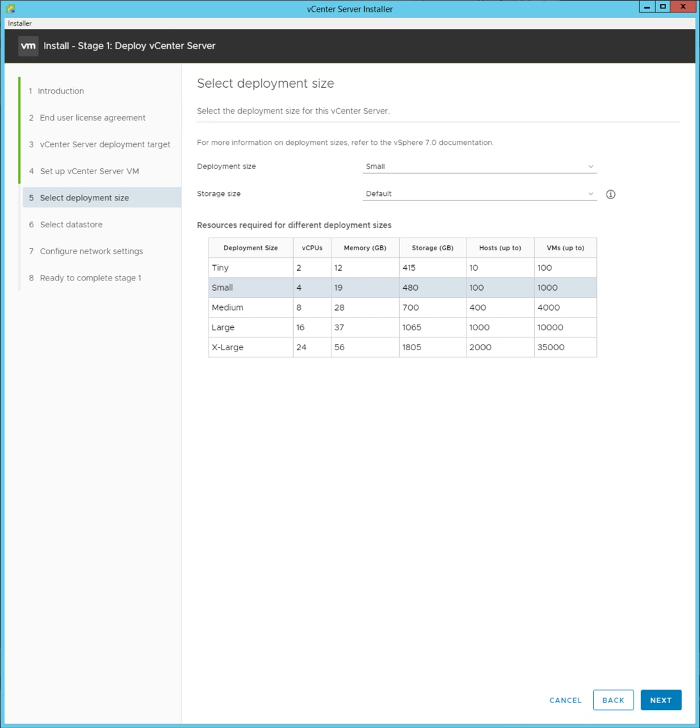Minimize the vCenter Server Installer window

point(647,7)
